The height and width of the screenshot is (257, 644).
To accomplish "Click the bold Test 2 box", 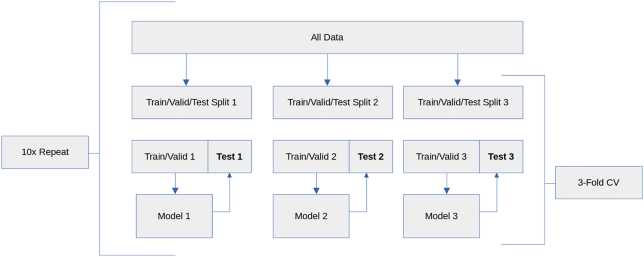I will pyautogui.click(x=371, y=157).
